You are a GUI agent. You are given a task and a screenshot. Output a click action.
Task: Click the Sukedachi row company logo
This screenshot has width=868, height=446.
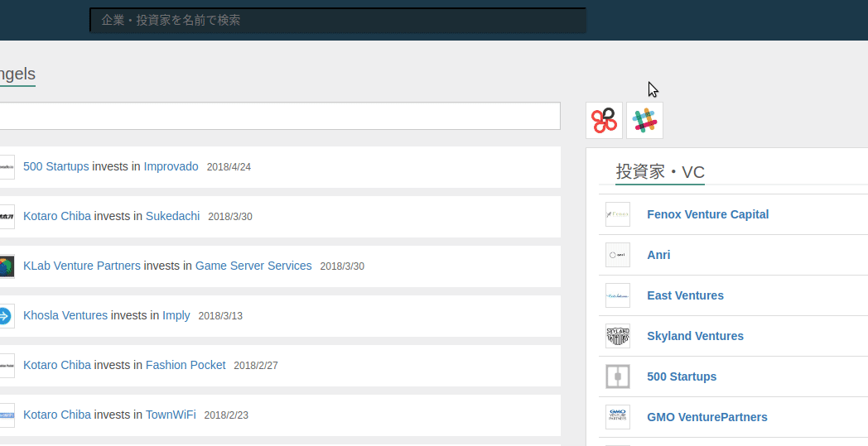tap(6, 217)
